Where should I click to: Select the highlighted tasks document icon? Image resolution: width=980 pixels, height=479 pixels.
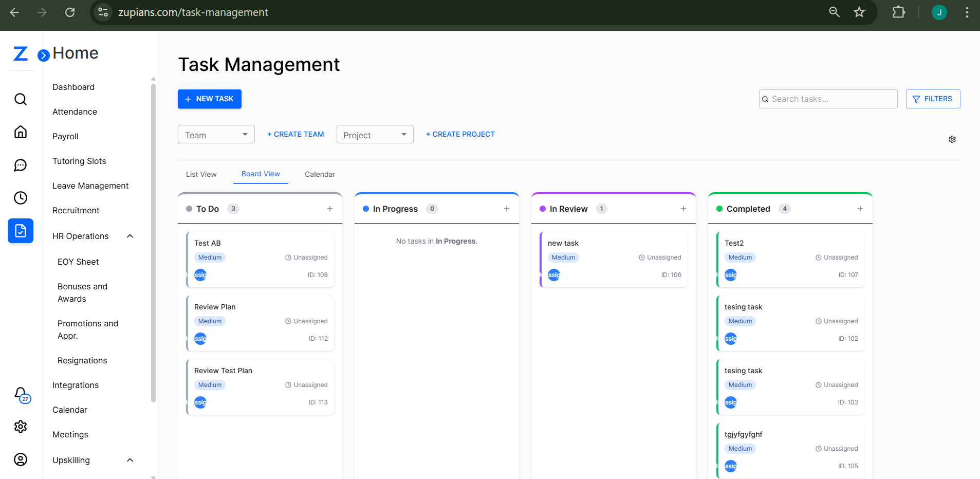pyautogui.click(x=21, y=231)
